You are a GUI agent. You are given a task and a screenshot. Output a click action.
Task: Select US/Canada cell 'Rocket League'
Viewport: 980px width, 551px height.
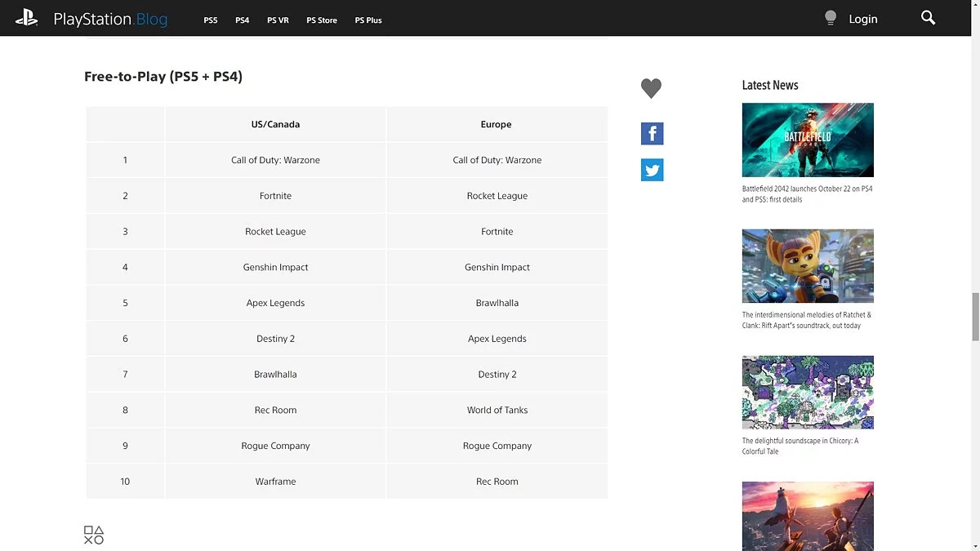pyautogui.click(x=275, y=232)
